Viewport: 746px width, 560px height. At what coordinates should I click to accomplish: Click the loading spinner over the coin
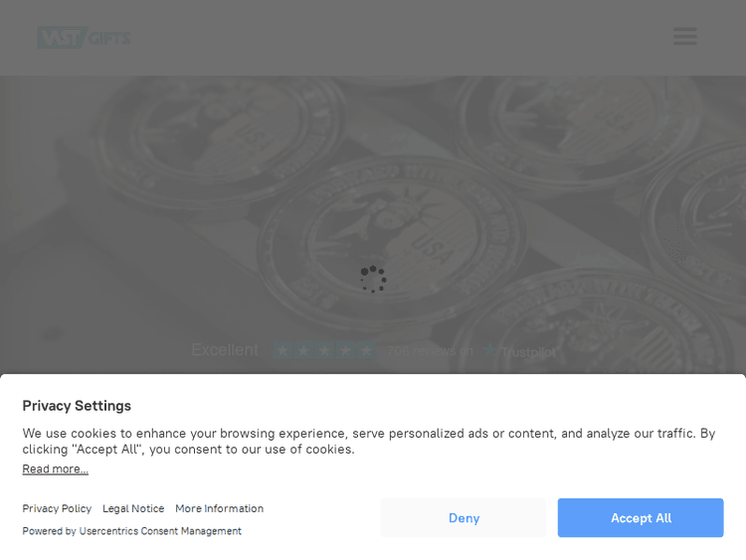tap(373, 279)
